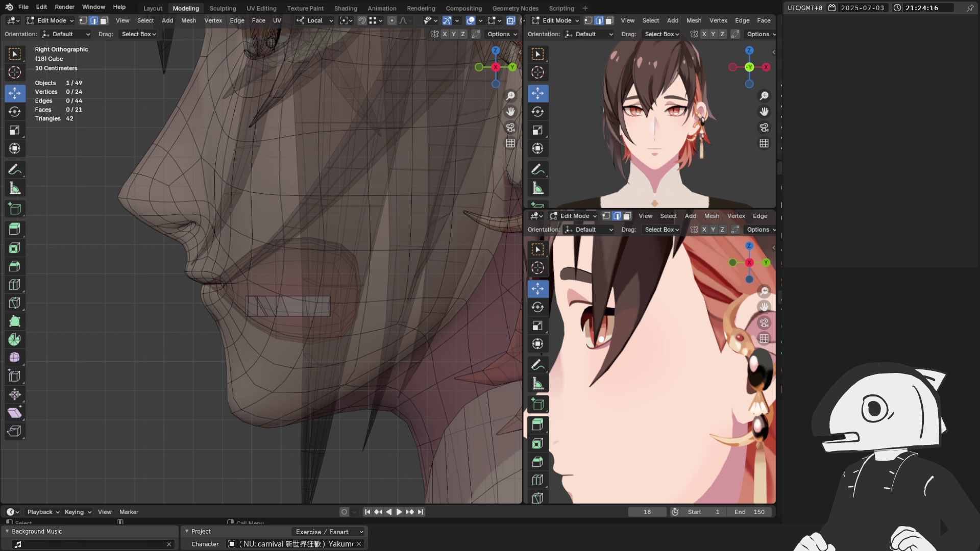
Task: Select the Select Box tool in left viewport
Action: [15, 54]
